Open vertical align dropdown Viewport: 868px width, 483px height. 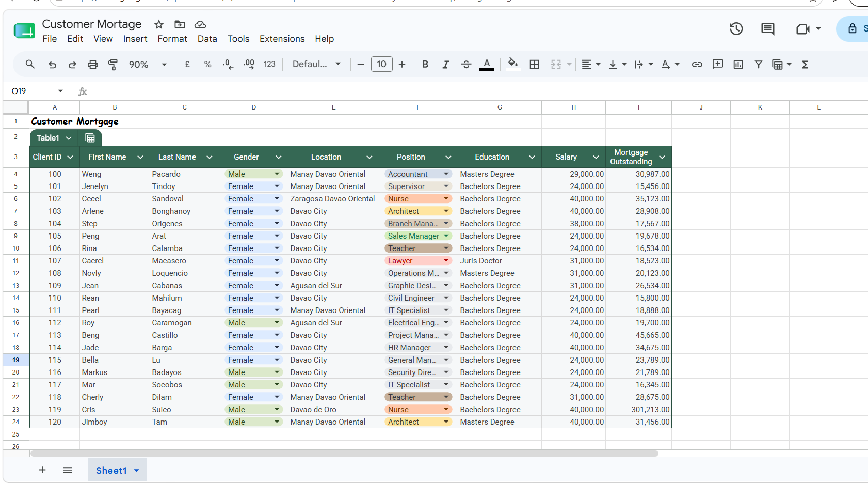click(x=618, y=64)
